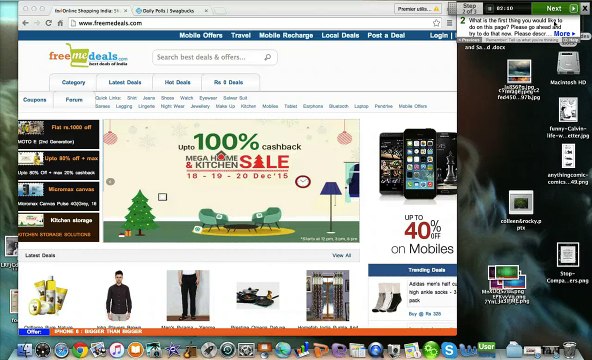Open Trash in the dock
The image size is (592, 360).
click(569, 349)
